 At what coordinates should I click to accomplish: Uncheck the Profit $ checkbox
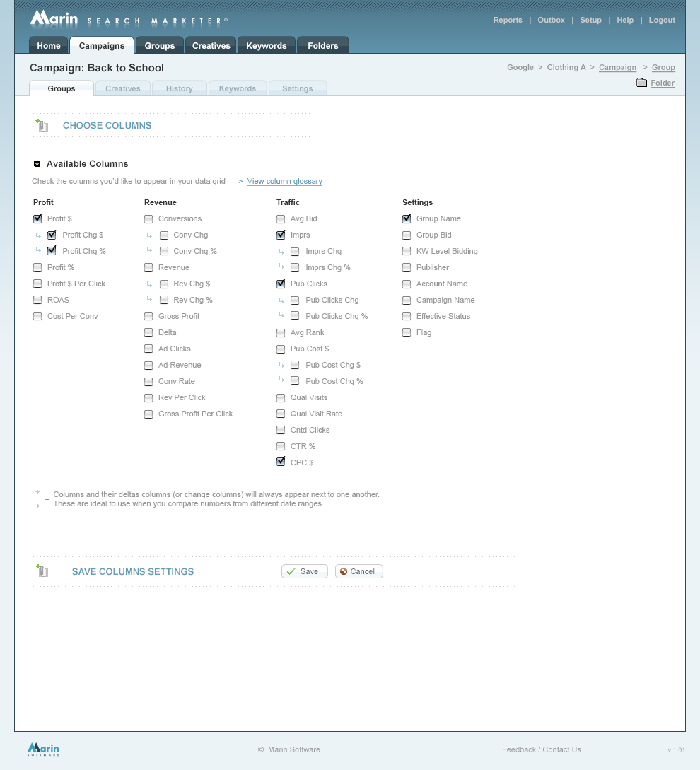(x=37, y=219)
